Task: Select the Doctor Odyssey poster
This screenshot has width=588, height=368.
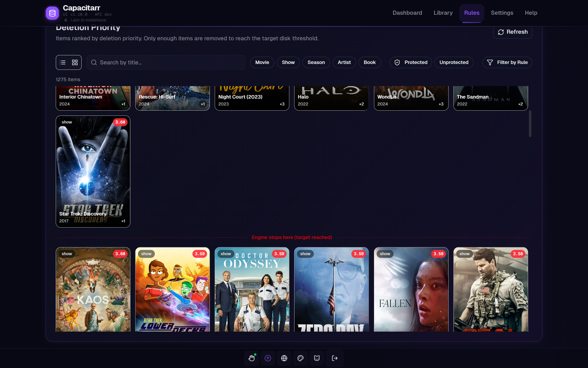Action: pyautogui.click(x=252, y=289)
